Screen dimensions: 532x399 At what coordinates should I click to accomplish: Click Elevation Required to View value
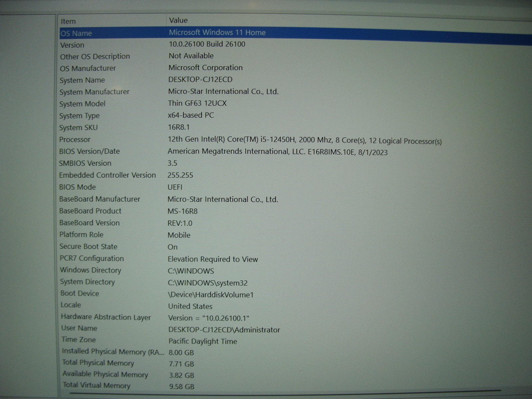(213, 259)
